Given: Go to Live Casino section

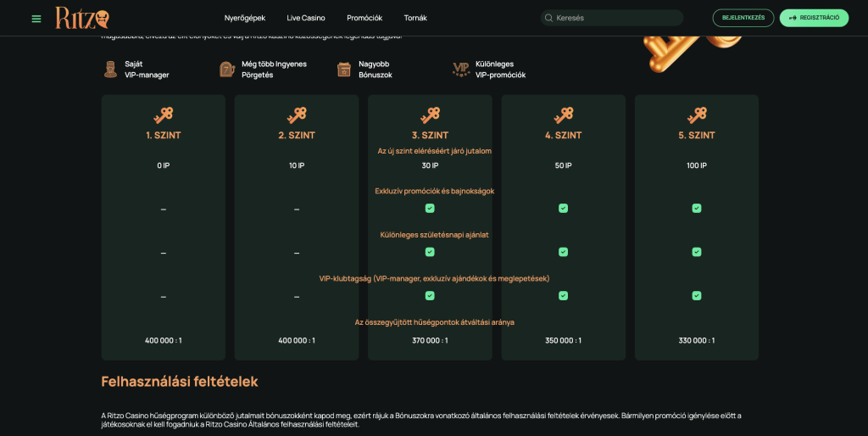Looking at the screenshot, I should click(x=306, y=18).
